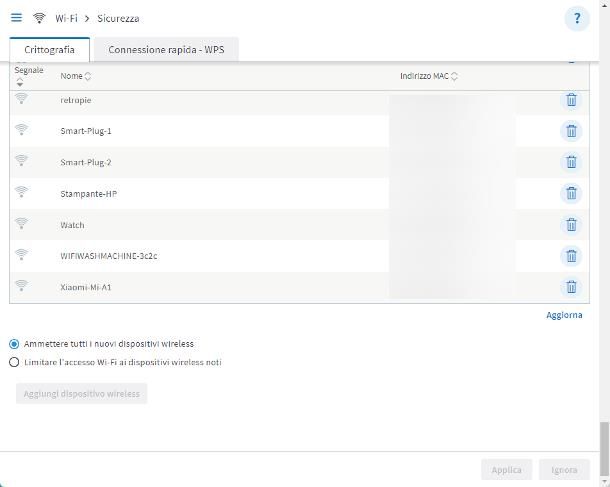610x487 pixels.
Task: Select Ammettere tutti i nuovi dispositivi wireless
Action: pos(14,344)
